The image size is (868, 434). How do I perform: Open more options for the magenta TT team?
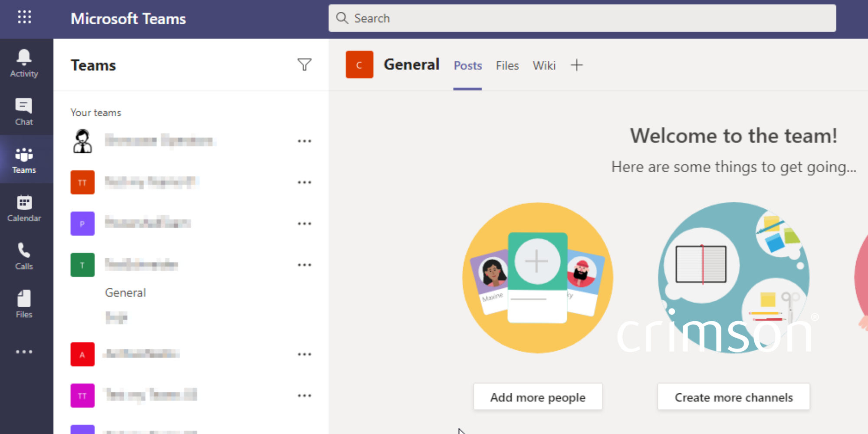pyautogui.click(x=305, y=395)
